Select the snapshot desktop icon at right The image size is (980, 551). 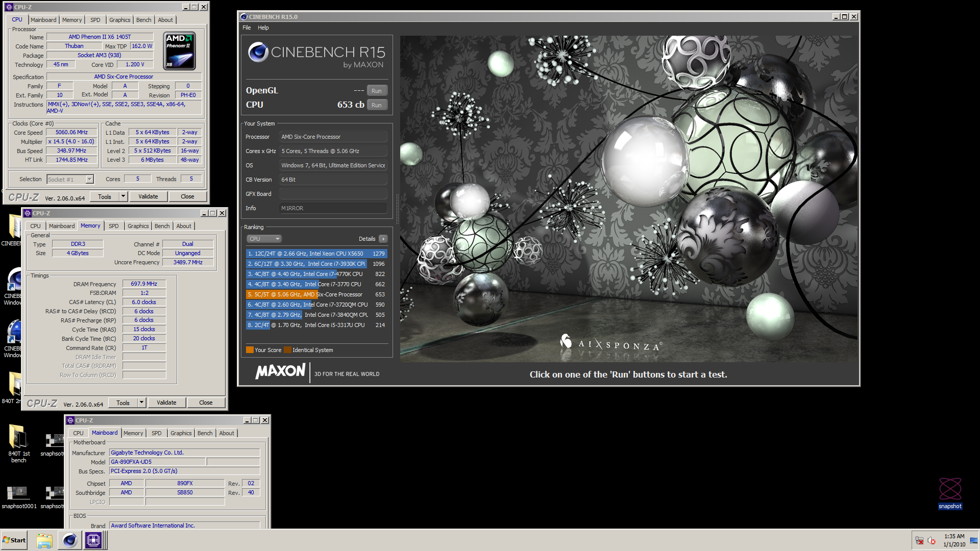click(x=950, y=493)
